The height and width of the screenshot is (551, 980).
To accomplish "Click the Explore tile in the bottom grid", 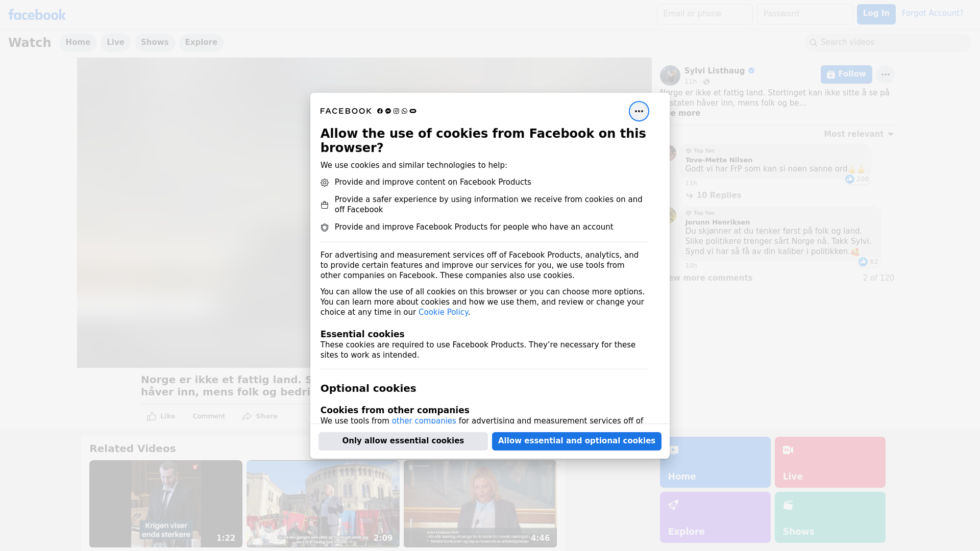I will (715, 517).
